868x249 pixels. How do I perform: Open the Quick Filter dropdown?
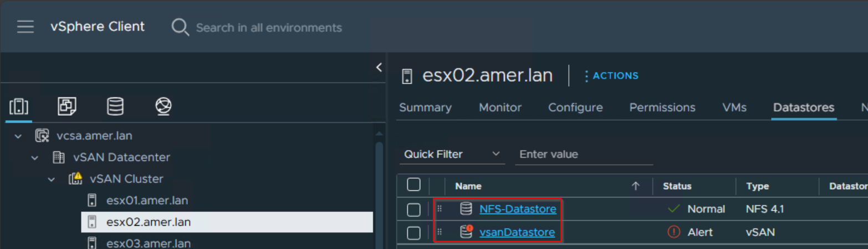[452, 154]
